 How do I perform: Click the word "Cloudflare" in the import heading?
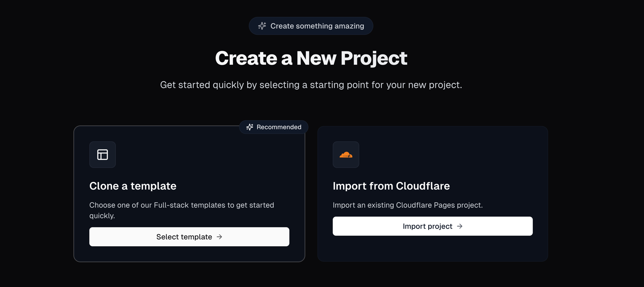pos(423,186)
